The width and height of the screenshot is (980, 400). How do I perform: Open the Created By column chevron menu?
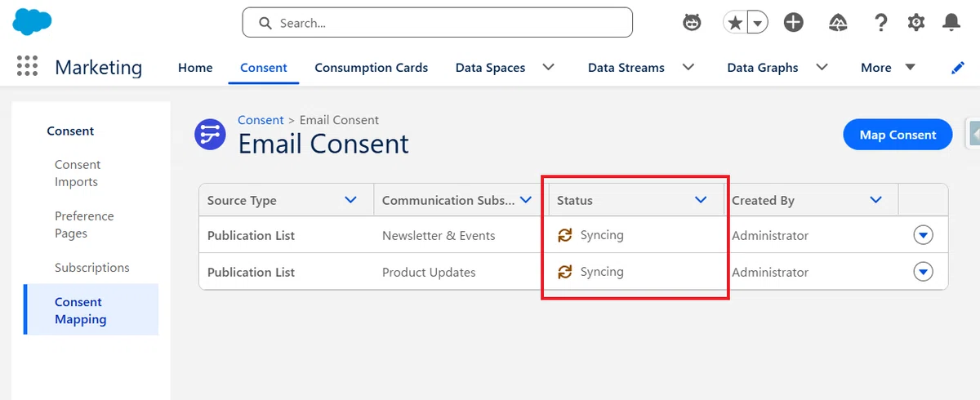coord(876,199)
